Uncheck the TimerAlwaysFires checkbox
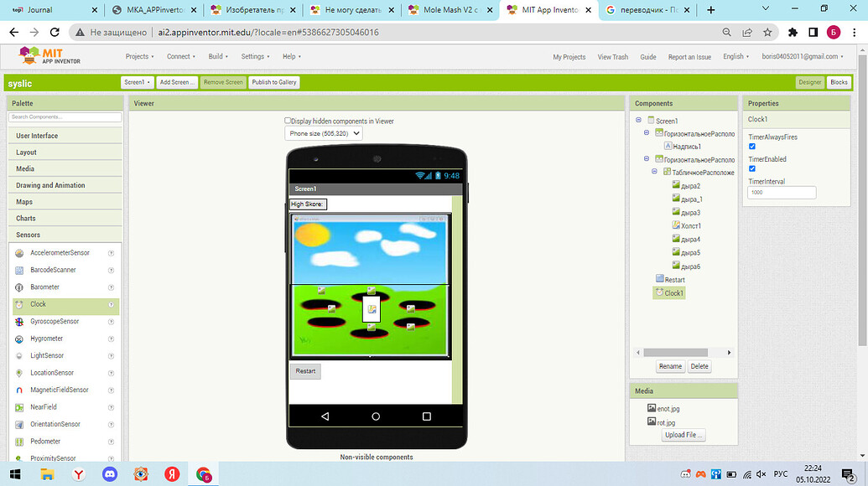Image resolution: width=868 pixels, height=486 pixels. point(752,147)
